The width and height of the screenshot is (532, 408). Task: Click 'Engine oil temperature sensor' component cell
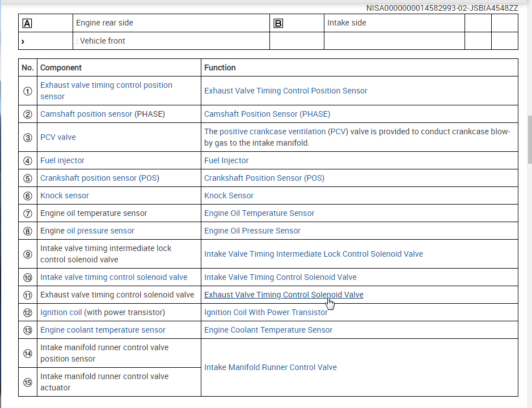pos(119,213)
